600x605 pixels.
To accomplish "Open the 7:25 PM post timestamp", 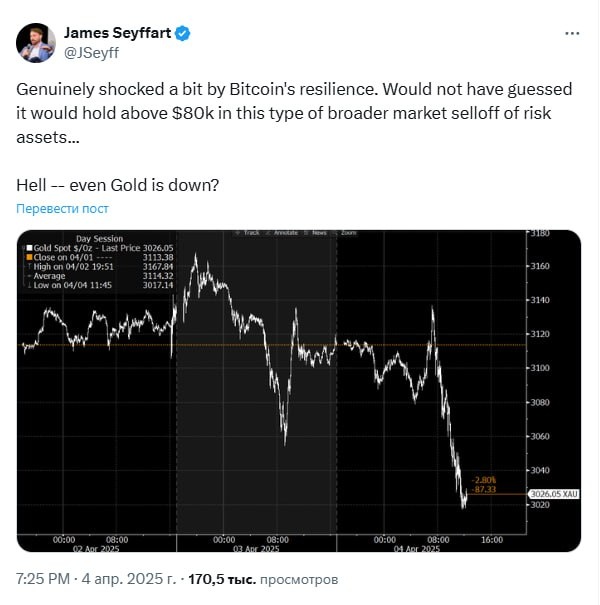I will pyautogui.click(x=43, y=579).
